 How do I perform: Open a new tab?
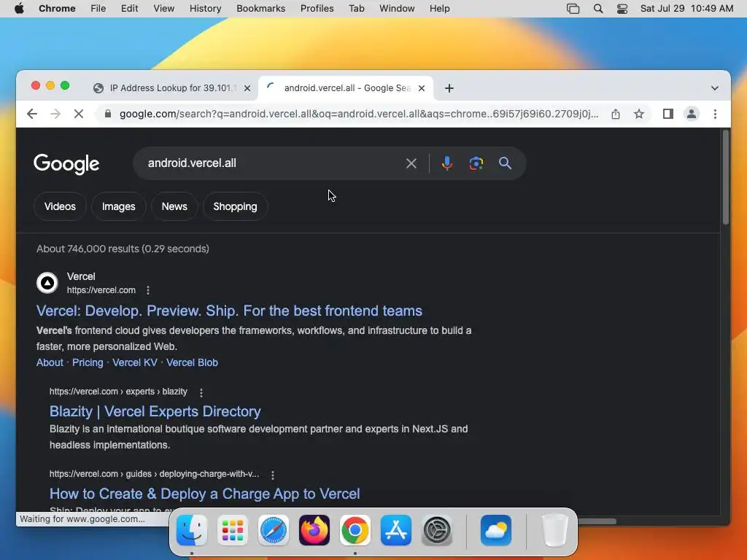449,88
